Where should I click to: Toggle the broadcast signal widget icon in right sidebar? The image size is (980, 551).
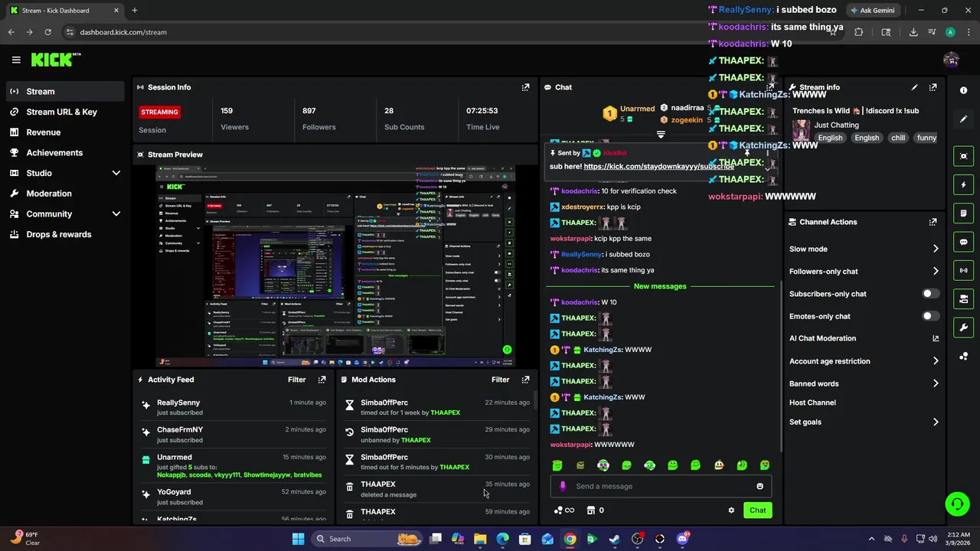[963, 270]
